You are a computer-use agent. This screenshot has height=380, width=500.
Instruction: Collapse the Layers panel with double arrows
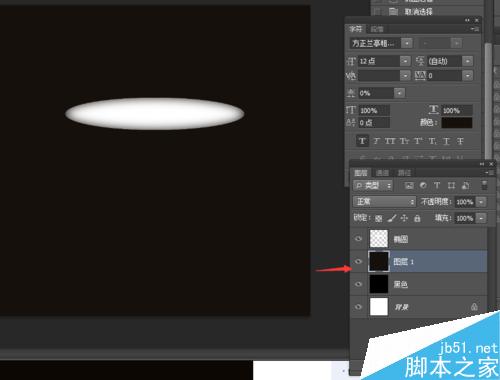point(482,164)
